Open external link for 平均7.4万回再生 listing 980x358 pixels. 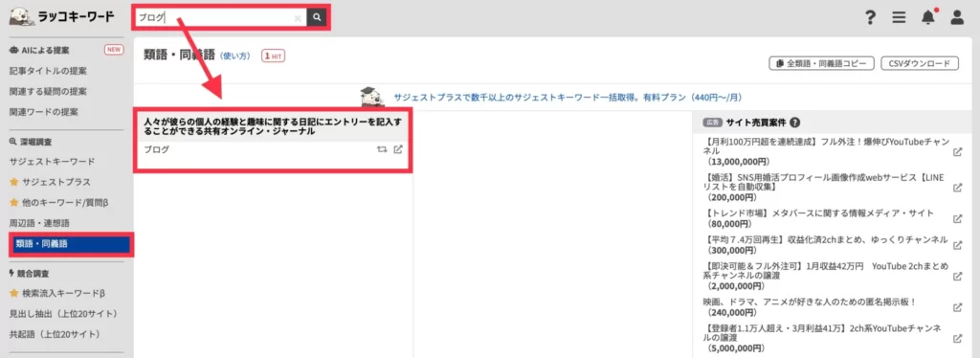[x=957, y=245]
